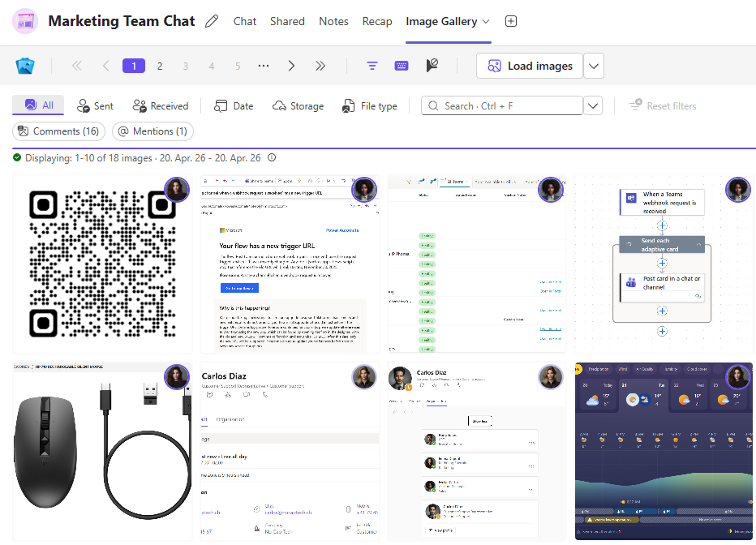Click sender avatar on mouse product image

click(177, 376)
